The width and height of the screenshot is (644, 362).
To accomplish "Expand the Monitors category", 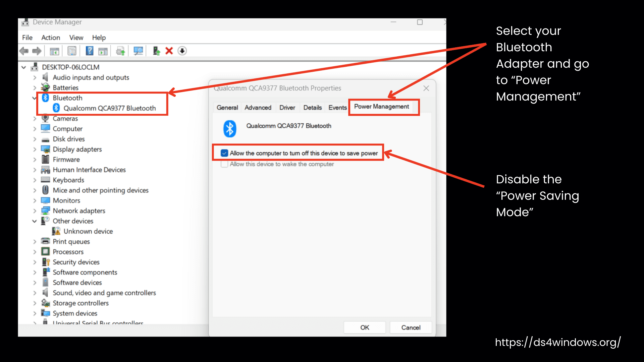I will 35,201.
